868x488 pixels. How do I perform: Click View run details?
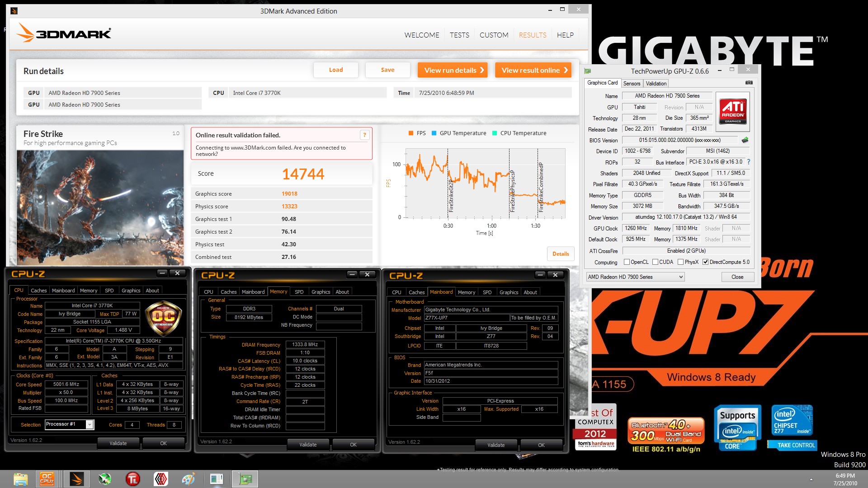453,70
